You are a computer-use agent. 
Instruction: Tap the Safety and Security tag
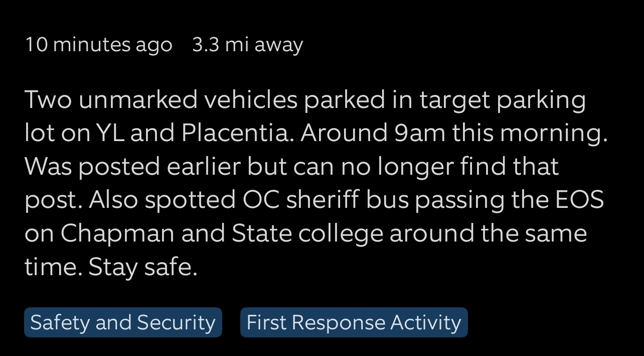pos(123,322)
